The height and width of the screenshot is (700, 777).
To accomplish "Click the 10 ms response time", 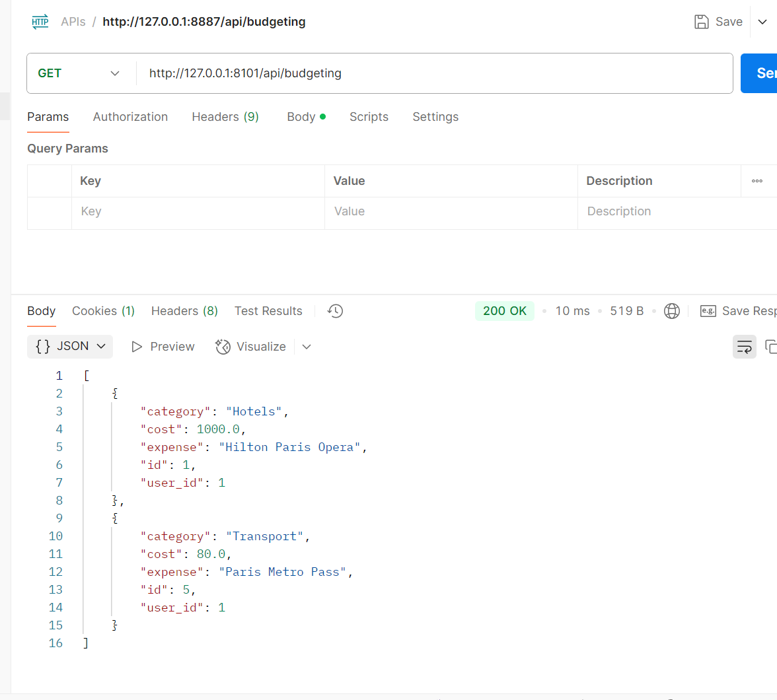I will coord(572,311).
